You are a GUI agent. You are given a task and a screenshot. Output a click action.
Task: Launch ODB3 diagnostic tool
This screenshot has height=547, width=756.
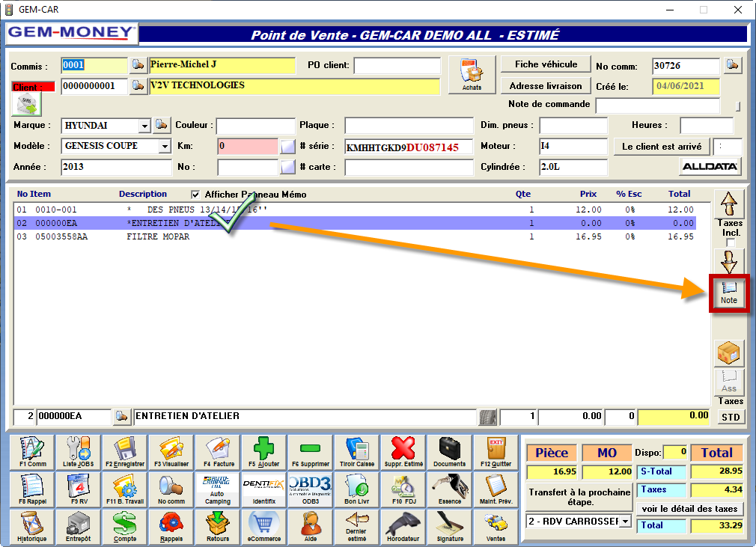pyautogui.click(x=311, y=489)
